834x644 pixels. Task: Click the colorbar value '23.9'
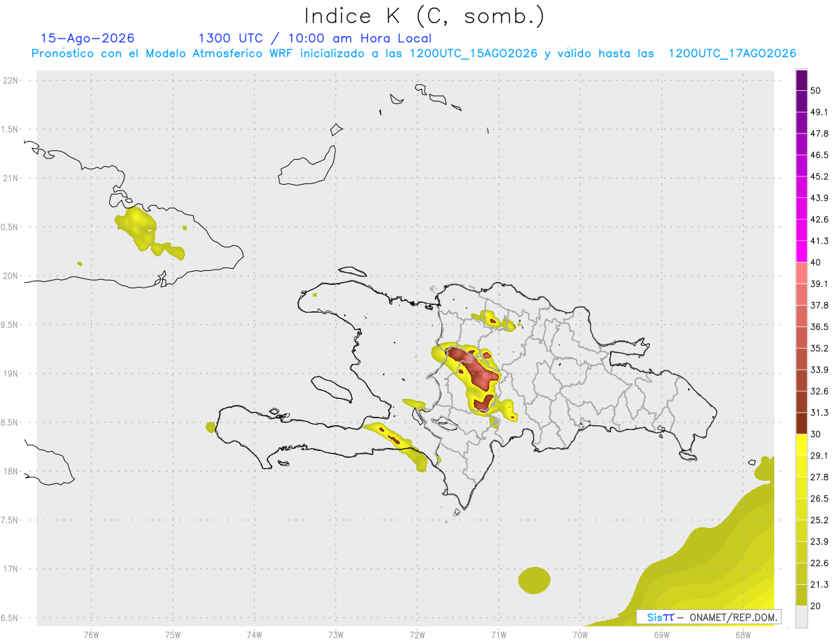pyautogui.click(x=819, y=542)
